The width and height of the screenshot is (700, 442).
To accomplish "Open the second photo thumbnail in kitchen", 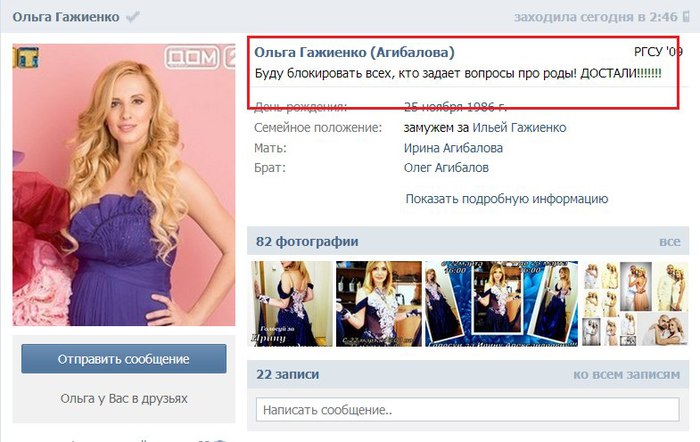I will (379, 304).
